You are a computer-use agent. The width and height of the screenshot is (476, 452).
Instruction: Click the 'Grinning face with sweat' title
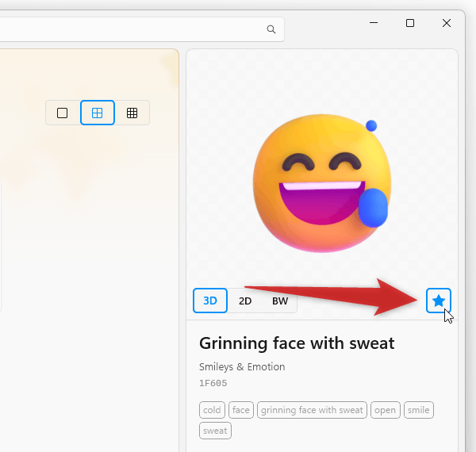coord(297,343)
